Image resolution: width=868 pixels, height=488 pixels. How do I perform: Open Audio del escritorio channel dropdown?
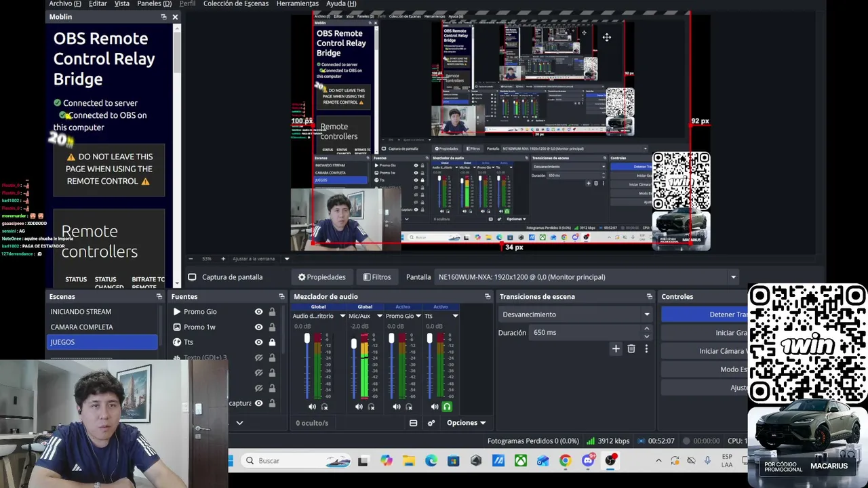pyautogui.click(x=342, y=316)
